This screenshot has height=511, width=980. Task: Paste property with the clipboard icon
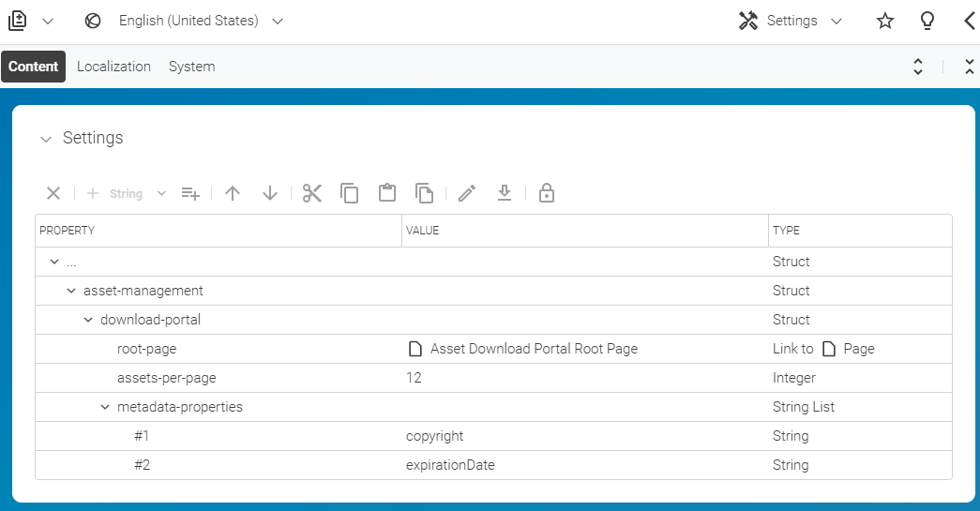(387, 192)
